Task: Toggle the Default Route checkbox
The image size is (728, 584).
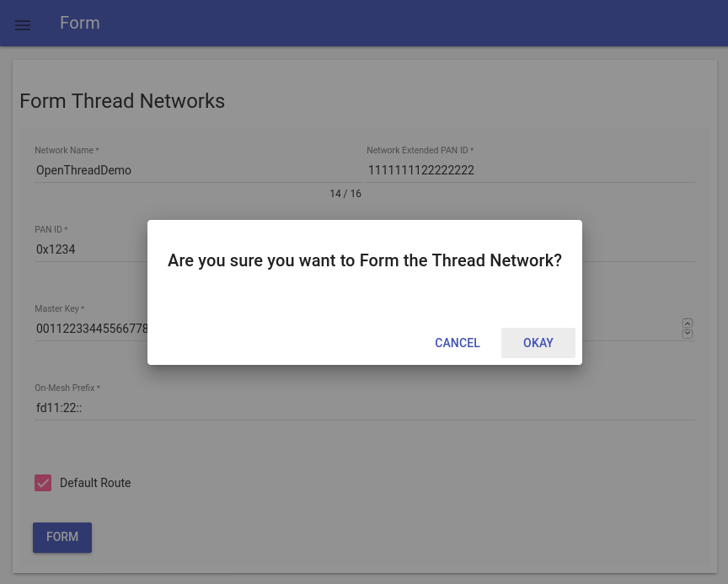Action: coord(43,483)
